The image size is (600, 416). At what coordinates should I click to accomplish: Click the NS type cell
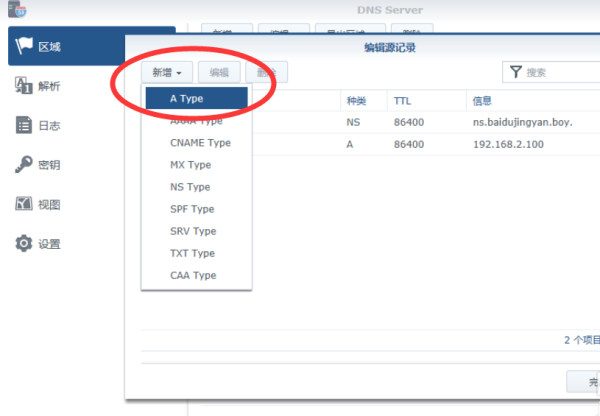tap(353, 122)
